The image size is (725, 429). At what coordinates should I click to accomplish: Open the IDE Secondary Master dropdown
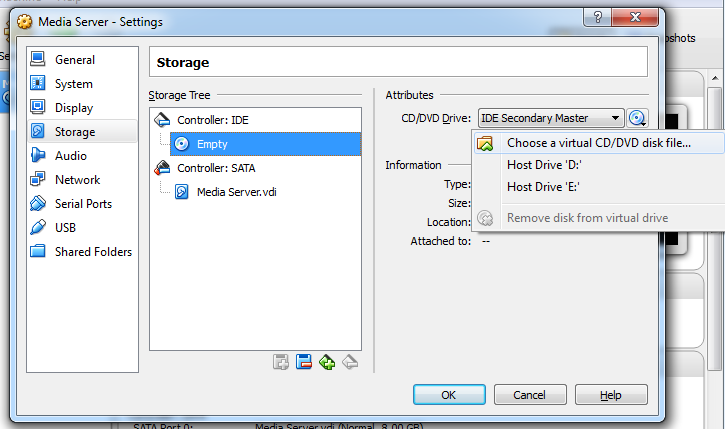(551, 118)
